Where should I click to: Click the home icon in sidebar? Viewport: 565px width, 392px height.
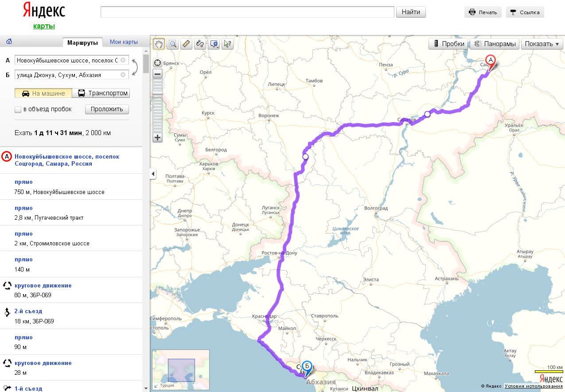pos(9,42)
